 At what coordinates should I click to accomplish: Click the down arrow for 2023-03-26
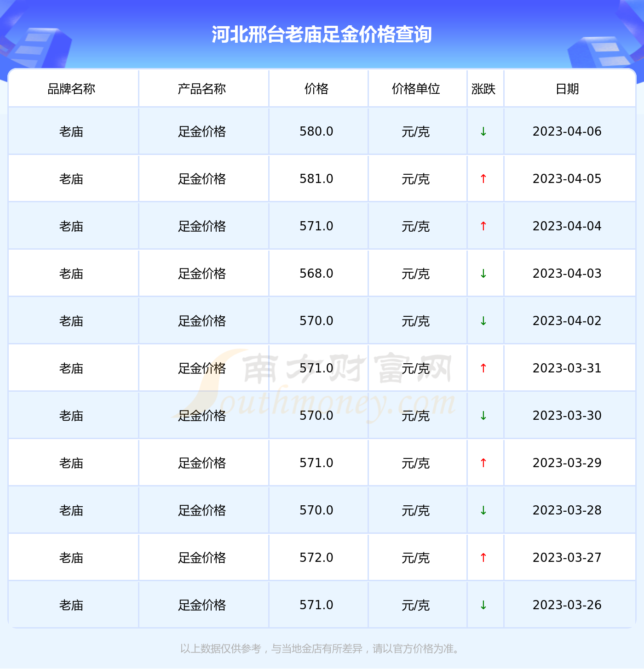(x=483, y=605)
